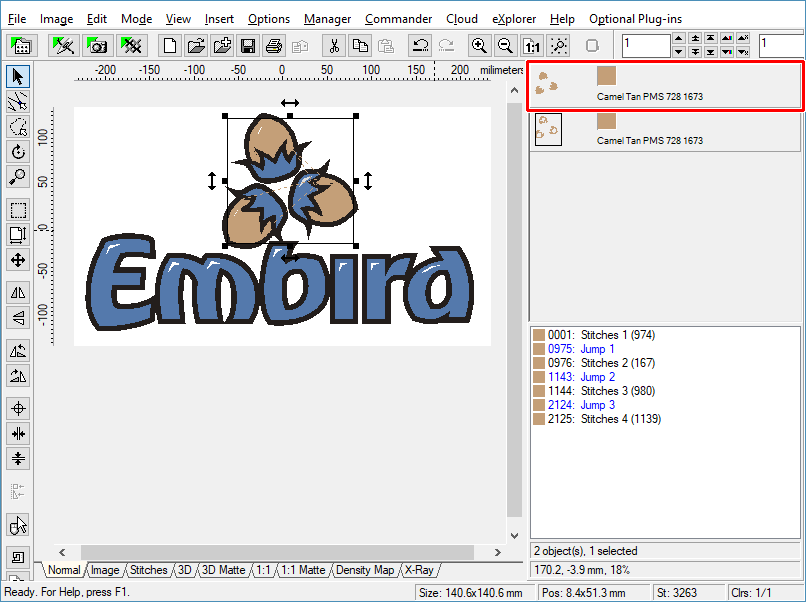Select the dashed rectangle selection tool
The image size is (806, 602).
click(18, 210)
